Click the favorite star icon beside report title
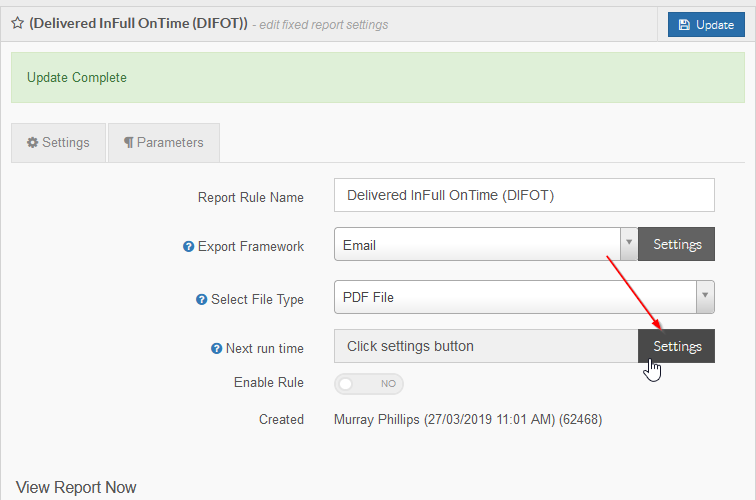 point(17,23)
